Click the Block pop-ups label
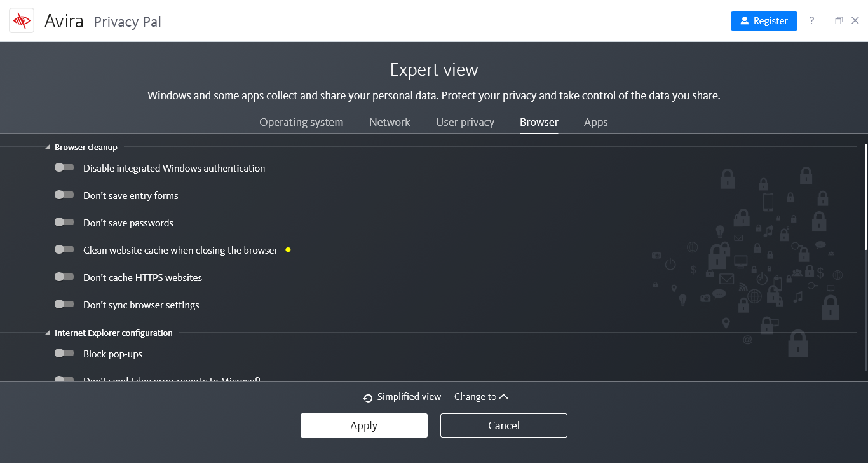Image resolution: width=868 pixels, height=463 pixels. (113, 354)
